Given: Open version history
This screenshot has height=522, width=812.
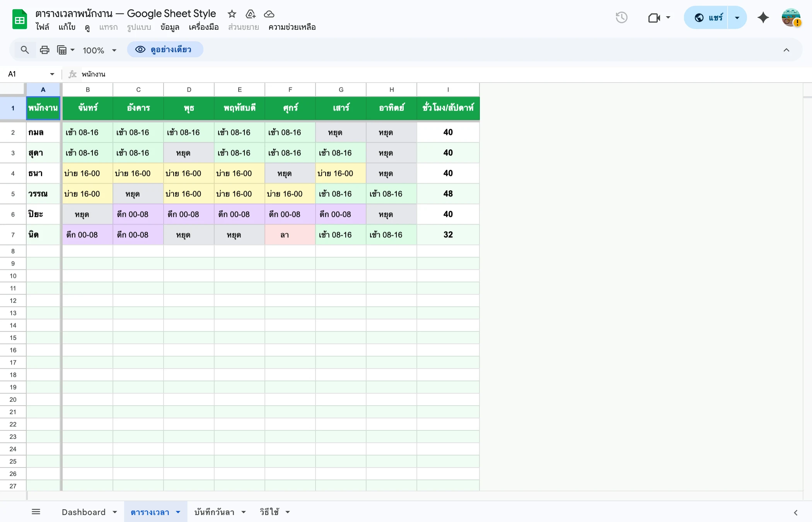Looking at the screenshot, I should click(x=621, y=17).
